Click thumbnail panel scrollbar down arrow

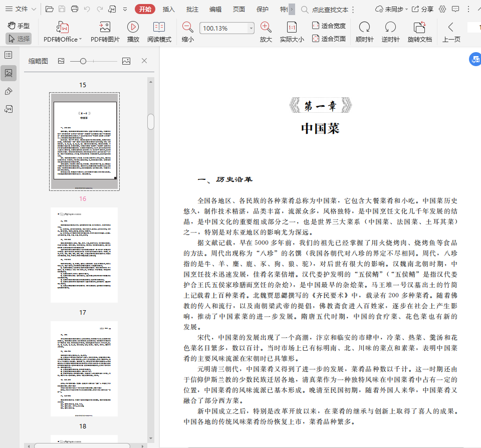click(151, 438)
